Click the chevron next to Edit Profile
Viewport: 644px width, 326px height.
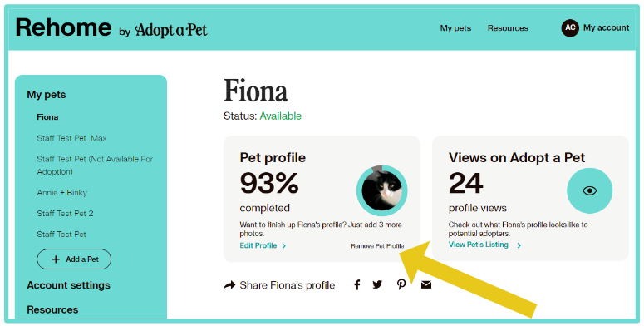(284, 246)
